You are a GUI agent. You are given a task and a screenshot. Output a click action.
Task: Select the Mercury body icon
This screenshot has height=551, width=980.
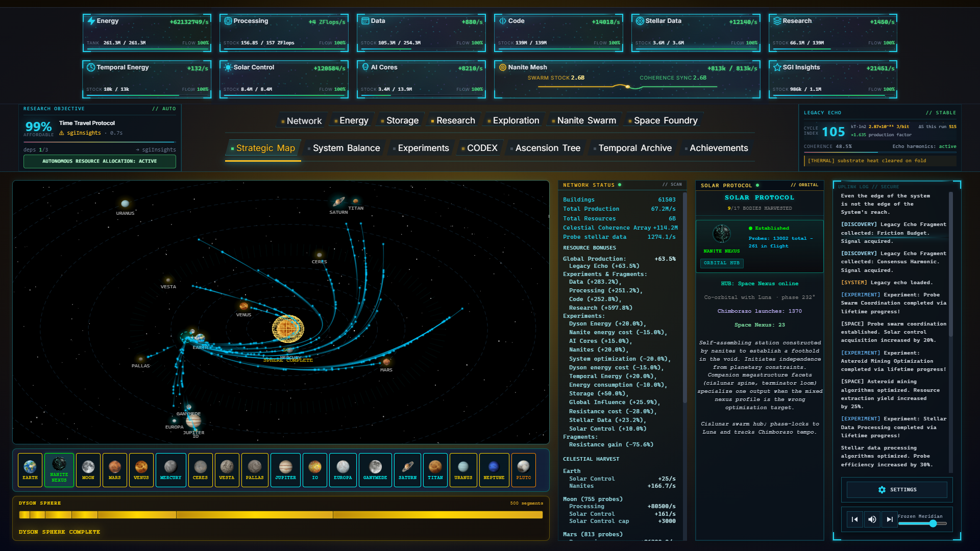point(170,470)
